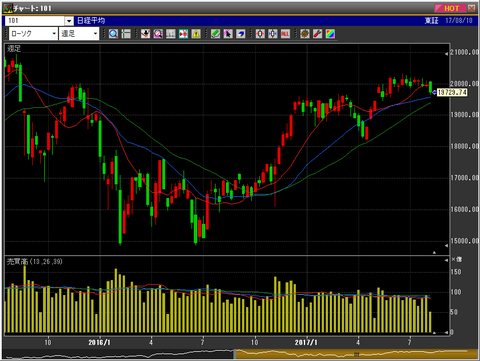Click the chart app icon in title bar
The image size is (480, 361).
coord(8,8)
